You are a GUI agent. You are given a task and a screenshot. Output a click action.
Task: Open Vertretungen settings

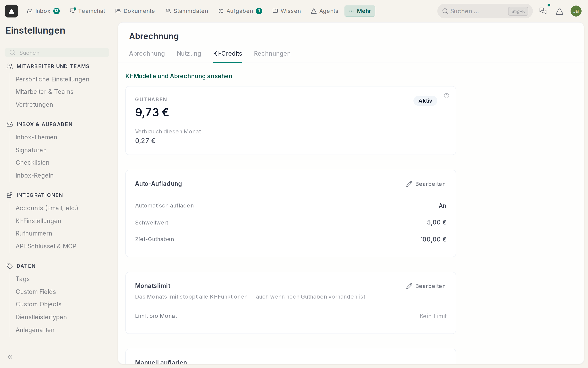point(34,105)
